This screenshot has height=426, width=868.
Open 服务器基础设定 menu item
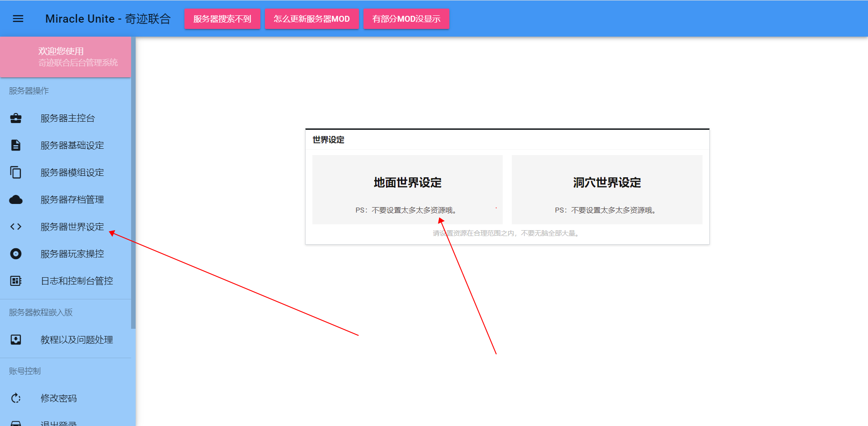(66, 145)
